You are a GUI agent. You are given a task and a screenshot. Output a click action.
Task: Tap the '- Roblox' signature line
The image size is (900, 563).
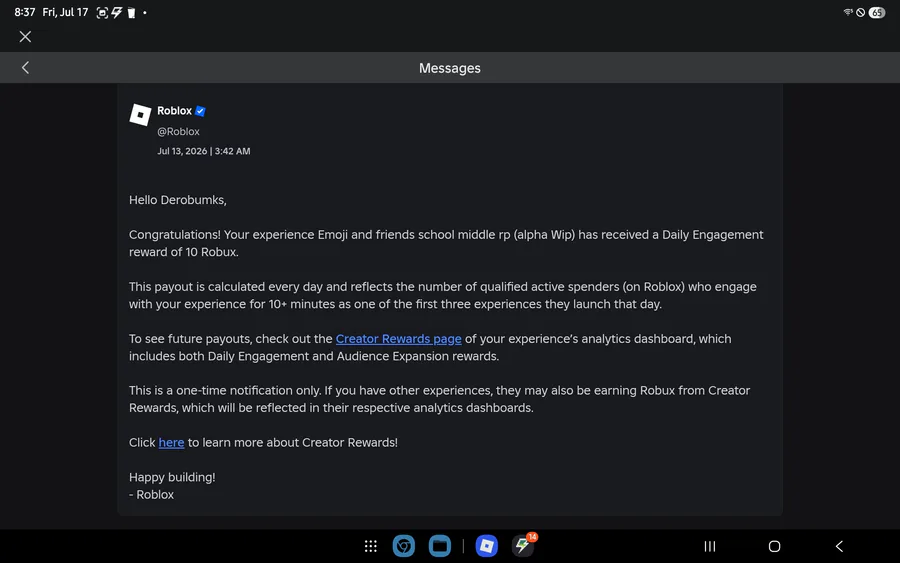(x=152, y=495)
